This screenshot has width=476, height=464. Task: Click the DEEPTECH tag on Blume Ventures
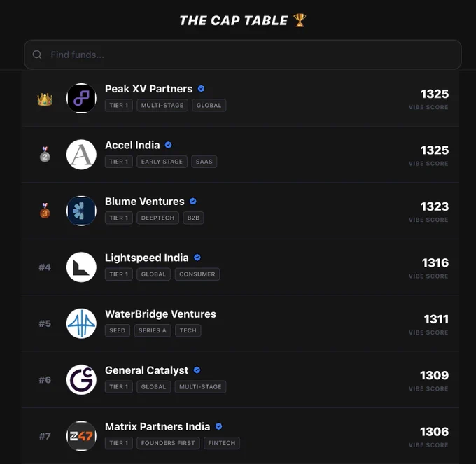158,218
